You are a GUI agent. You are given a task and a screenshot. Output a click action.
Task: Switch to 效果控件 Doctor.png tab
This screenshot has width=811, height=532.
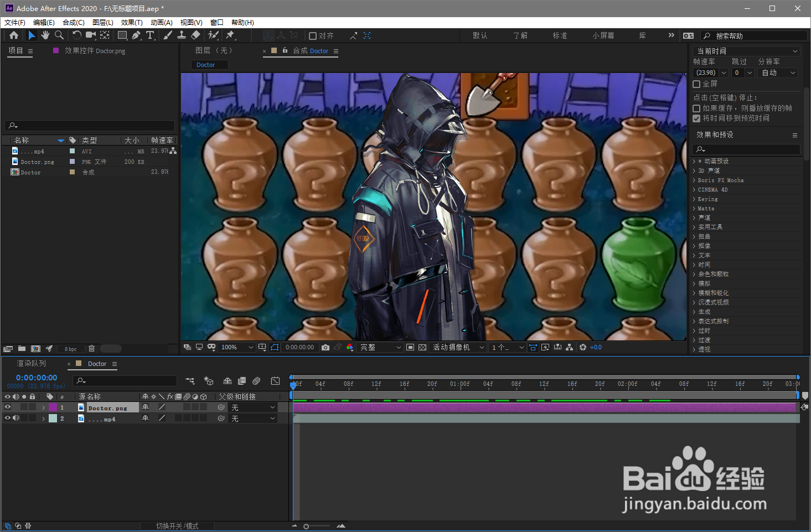95,51
